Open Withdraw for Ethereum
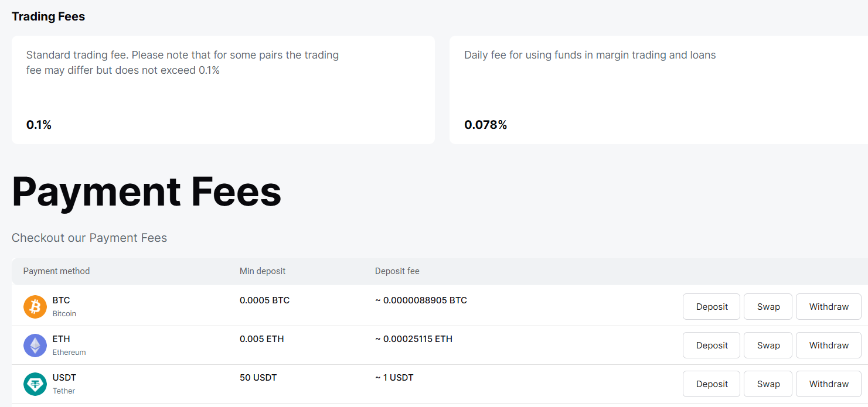 [828, 345]
